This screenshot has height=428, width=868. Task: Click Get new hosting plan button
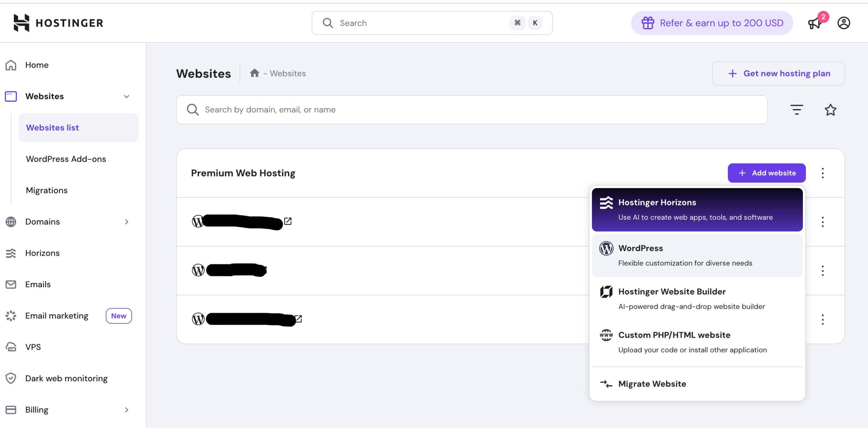[x=778, y=73]
